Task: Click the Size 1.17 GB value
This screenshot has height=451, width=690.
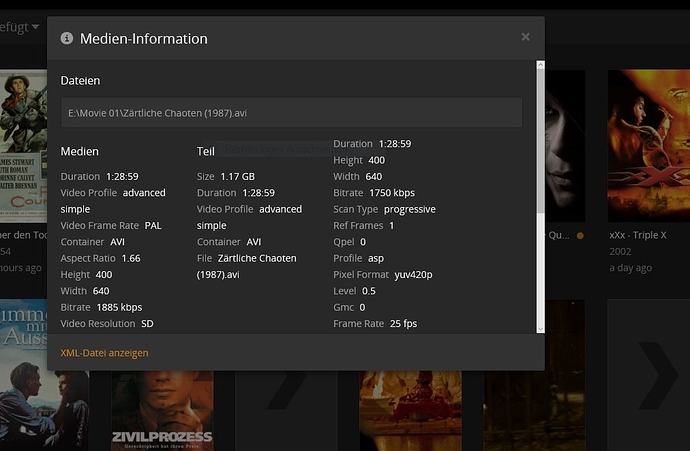Action: 238,176
